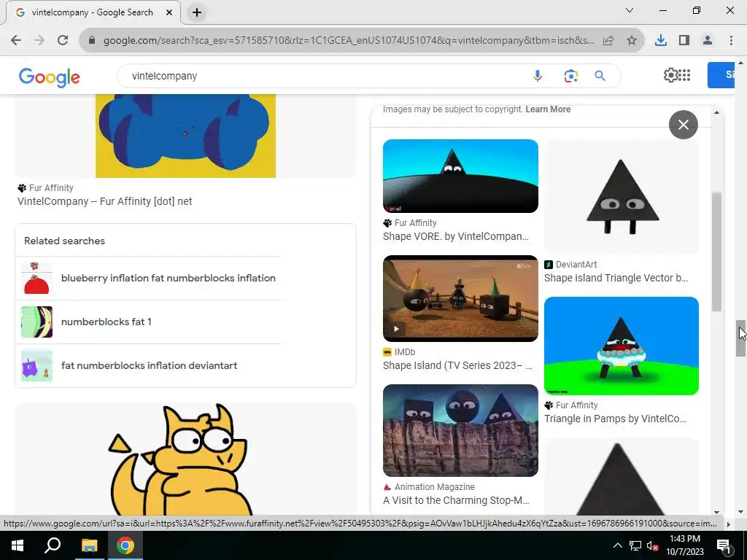Click the browser address bar URL
Image resolution: width=747 pixels, height=560 pixels.
tap(349, 41)
